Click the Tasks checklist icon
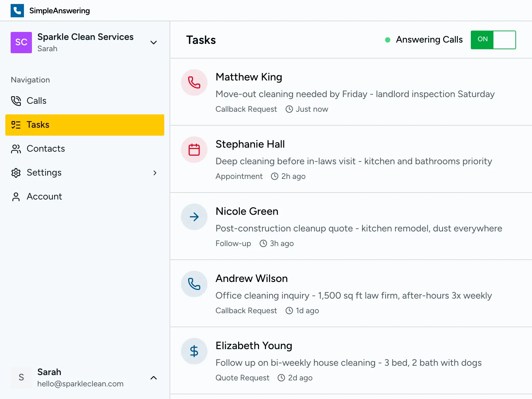Viewport: 532px width, 399px height. click(x=16, y=125)
